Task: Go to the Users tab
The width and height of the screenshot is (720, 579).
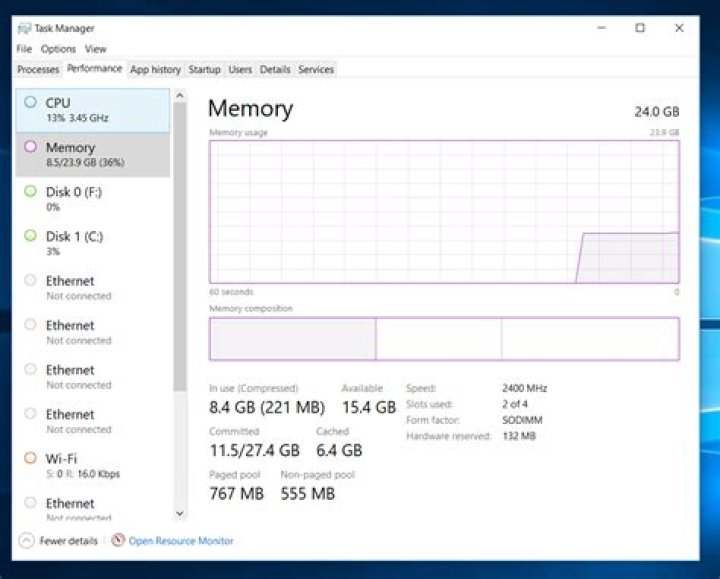Action: tap(240, 69)
